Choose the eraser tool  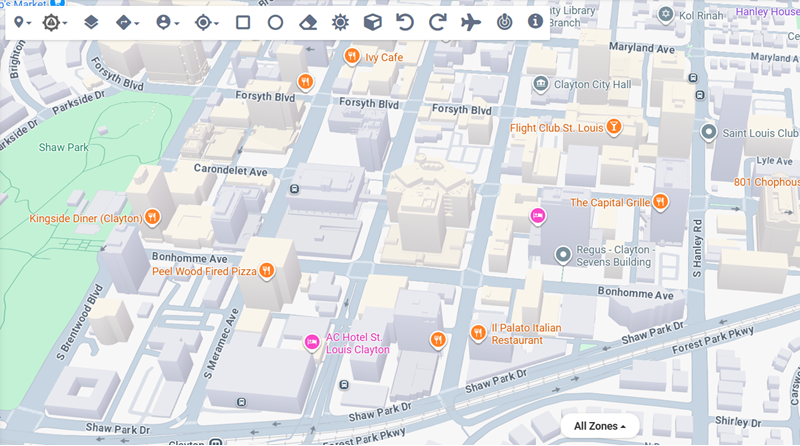click(308, 22)
